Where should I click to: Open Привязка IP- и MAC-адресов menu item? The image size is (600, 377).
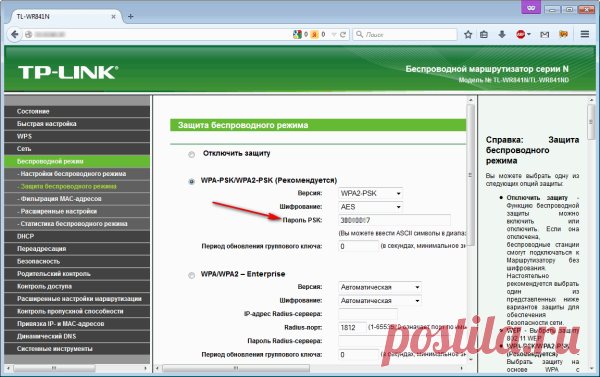pos(77,324)
